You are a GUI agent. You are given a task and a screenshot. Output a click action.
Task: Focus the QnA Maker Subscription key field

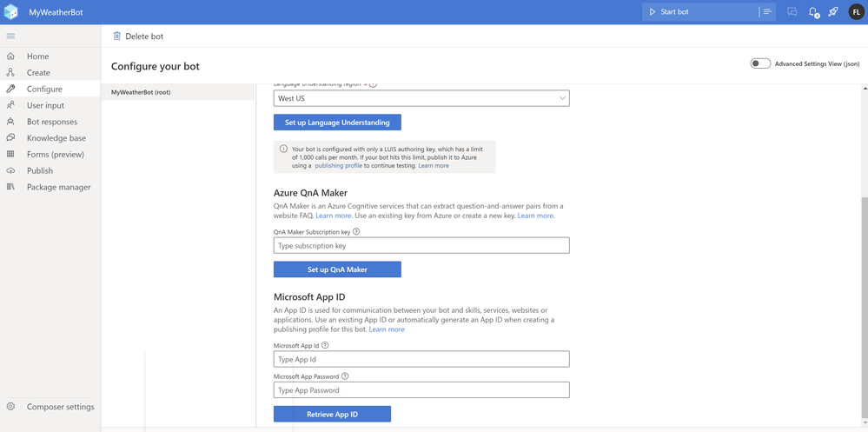(x=421, y=246)
